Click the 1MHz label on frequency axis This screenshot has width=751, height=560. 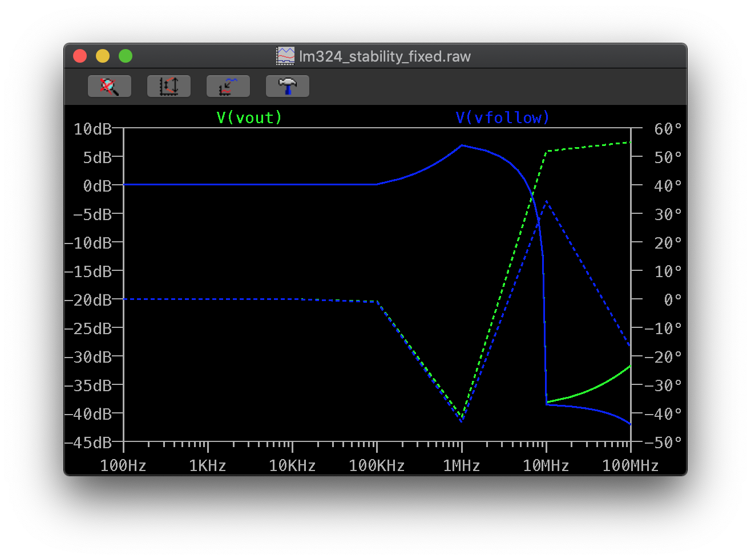461,466
